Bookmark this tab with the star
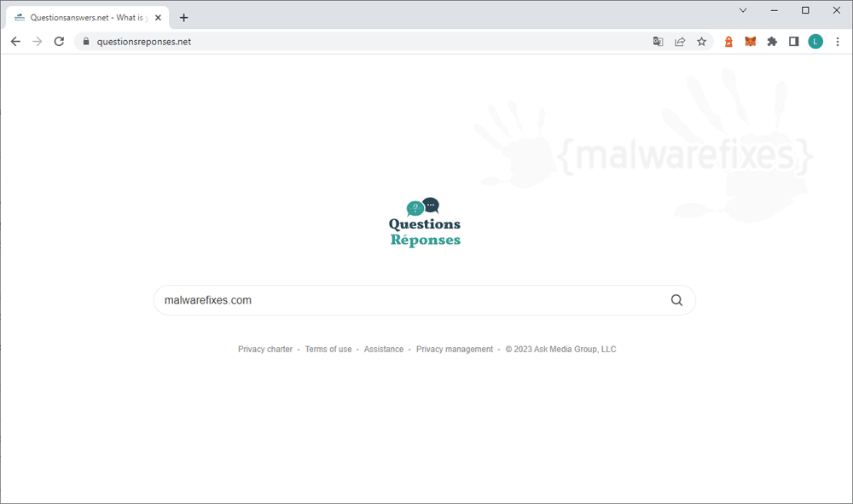 702,41
